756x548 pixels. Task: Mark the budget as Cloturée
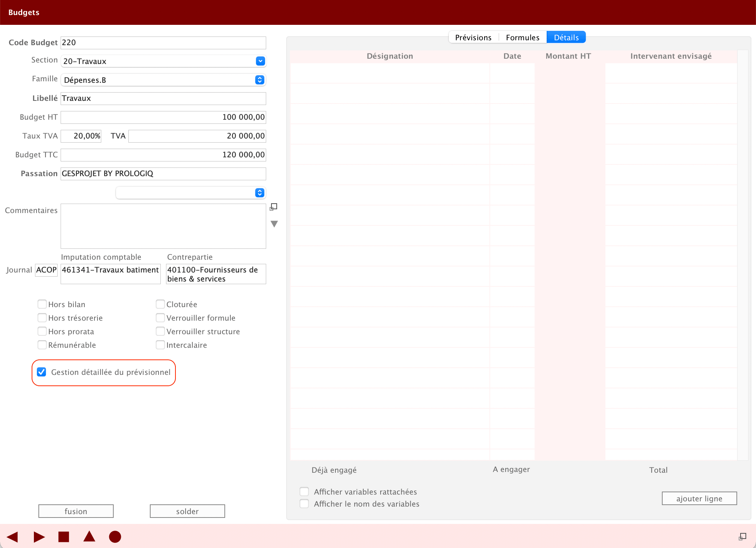click(160, 304)
